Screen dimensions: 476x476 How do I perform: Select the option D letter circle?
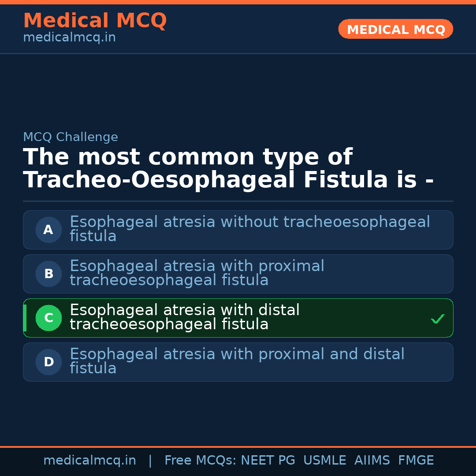click(48, 362)
